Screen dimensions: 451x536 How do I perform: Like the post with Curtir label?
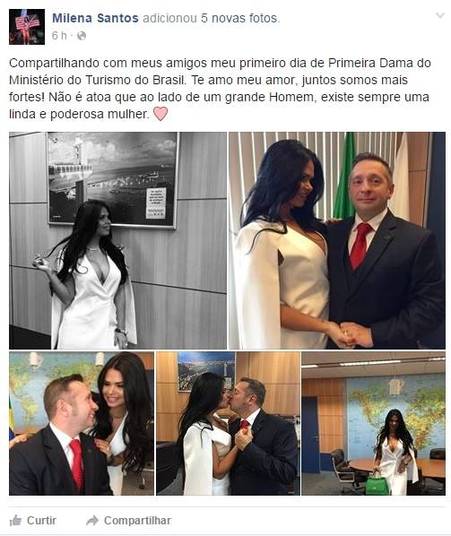(x=41, y=520)
